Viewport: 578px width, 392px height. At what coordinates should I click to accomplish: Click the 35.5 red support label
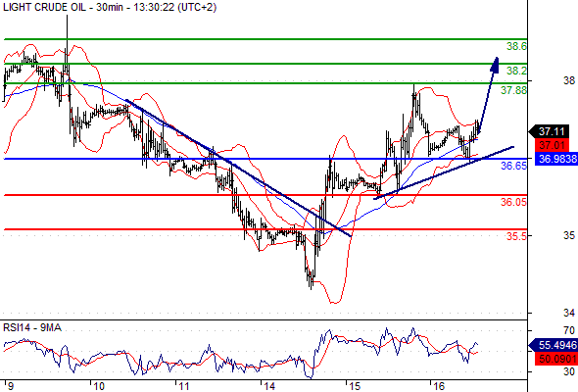click(516, 236)
